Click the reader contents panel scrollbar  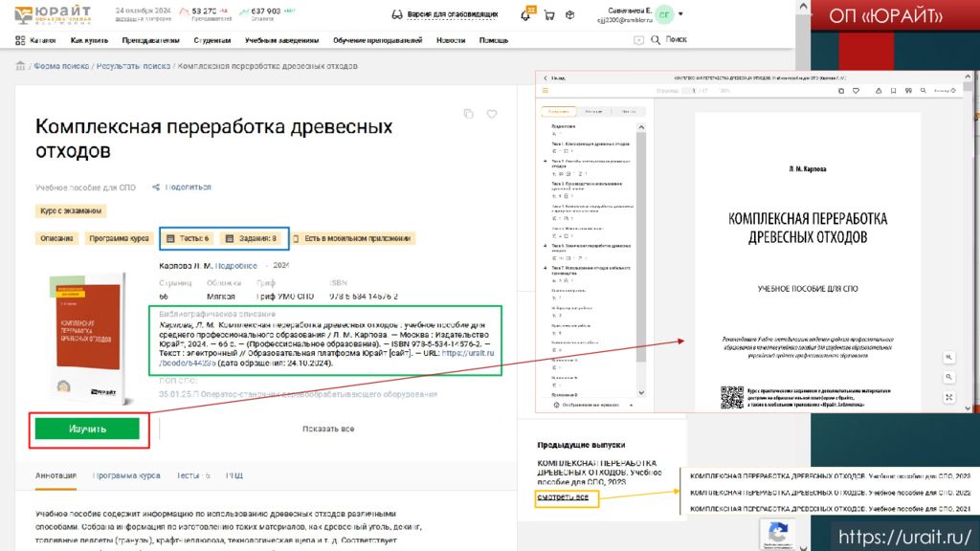pos(641,259)
